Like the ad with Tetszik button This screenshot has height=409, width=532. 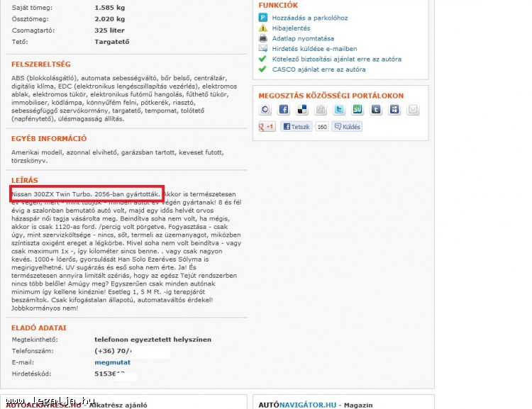pyautogui.click(x=297, y=127)
